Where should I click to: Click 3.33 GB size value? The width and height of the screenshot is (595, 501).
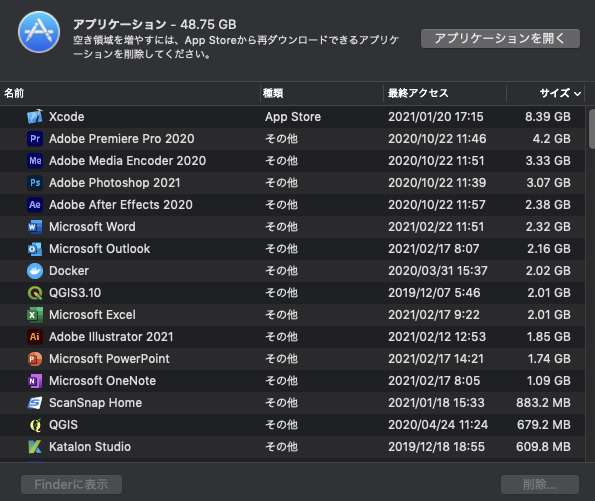point(548,161)
